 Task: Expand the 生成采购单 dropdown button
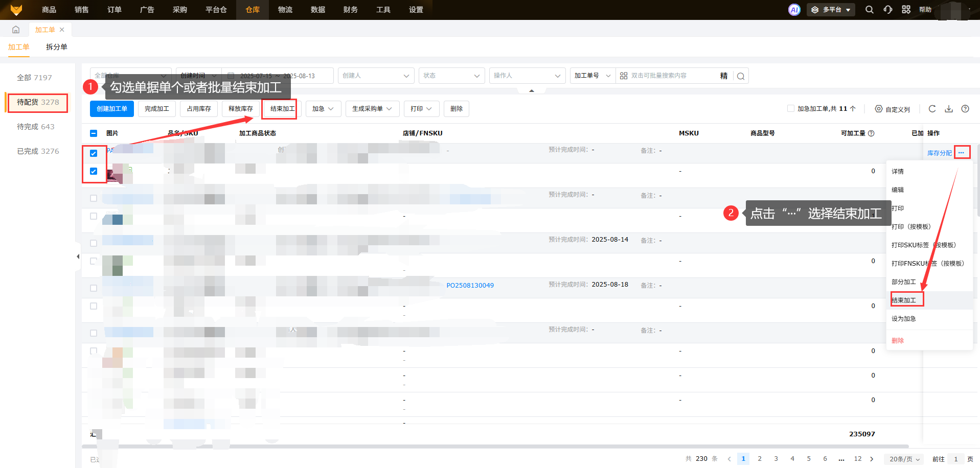tap(372, 109)
